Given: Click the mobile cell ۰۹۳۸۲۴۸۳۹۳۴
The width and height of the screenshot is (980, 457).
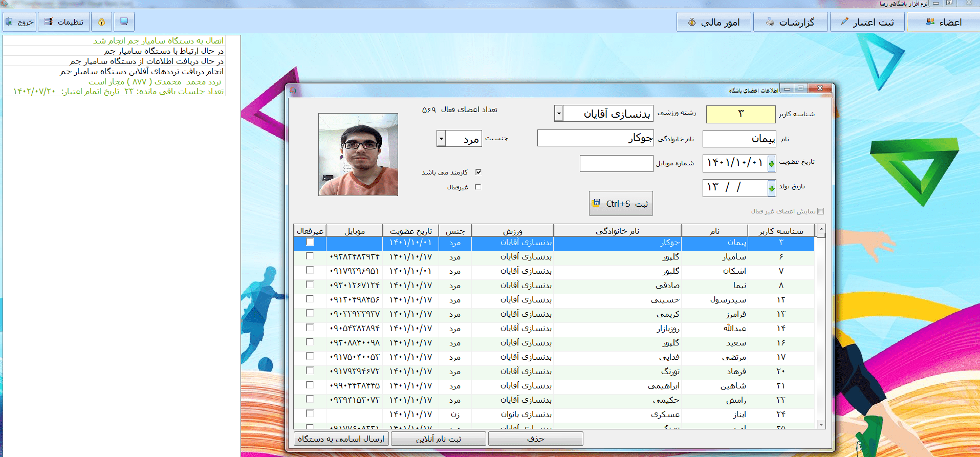Looking at the screenshot, I should [355, 256].
